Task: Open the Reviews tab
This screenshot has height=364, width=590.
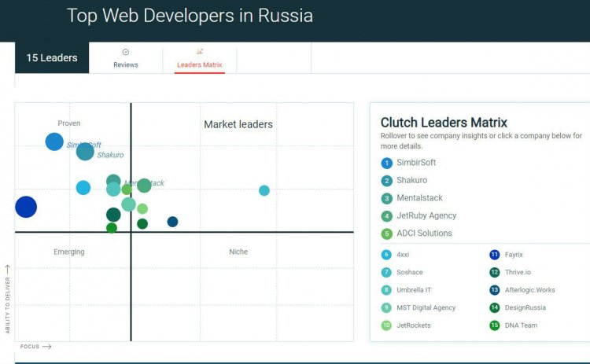Action: pos(126,64)
